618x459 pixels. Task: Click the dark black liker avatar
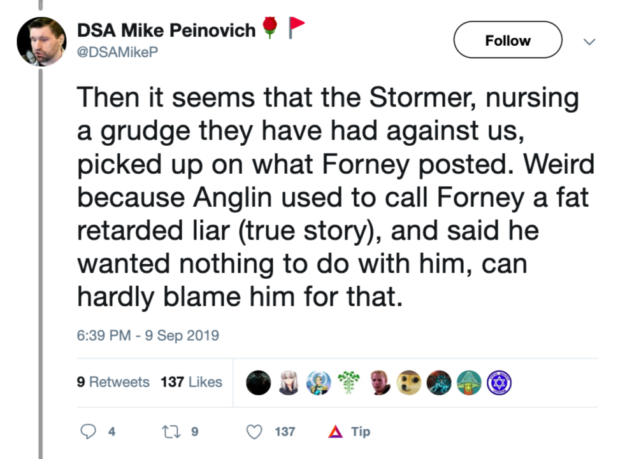(259, 383)
